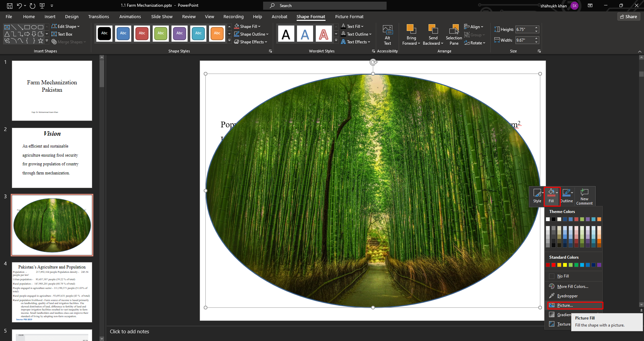Screen dimensions: 644x341
Task: Expand the shape styles gallery More arrow
Action: pyautogui.click(x=230, y=41)
